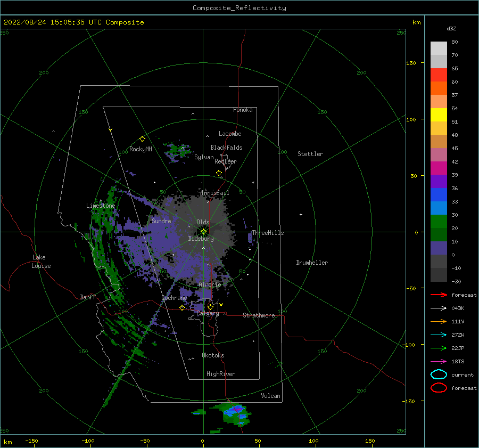Click the asterisk marker east of Innisfail
Viewport: 479px width, 448px height.
tap(253, 183)
